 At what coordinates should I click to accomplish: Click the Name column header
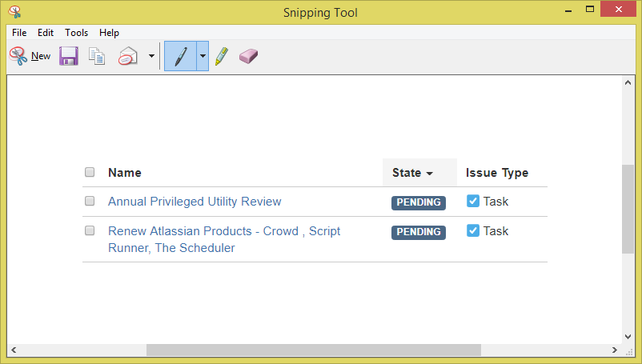point(124,173)
